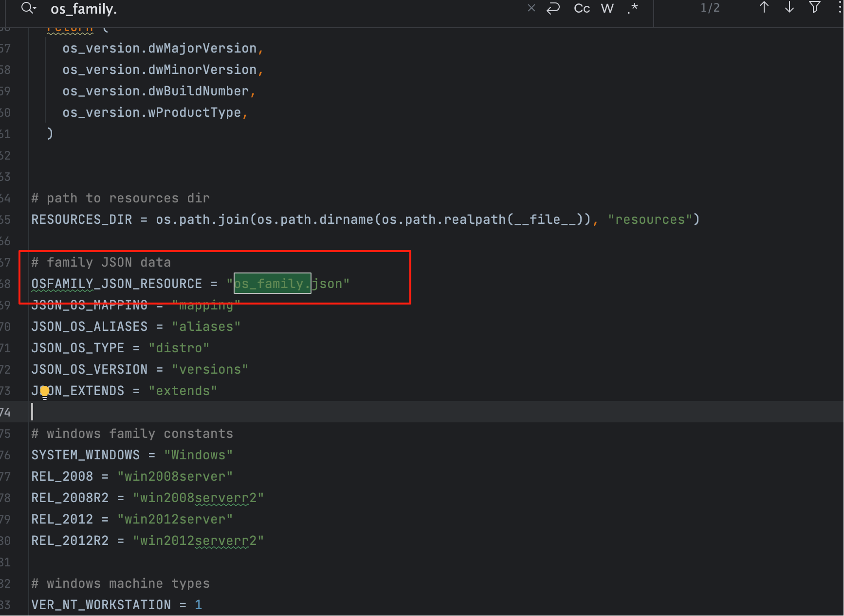Screen dimensions: 844x616
Task: Open search history magnifier dropdown
Action: click(x=29, y=8)
